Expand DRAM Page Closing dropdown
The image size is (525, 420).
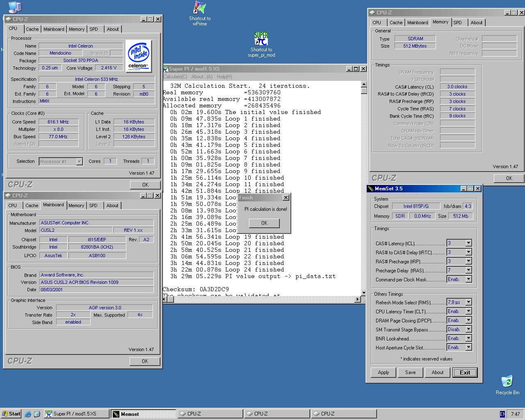468,320
